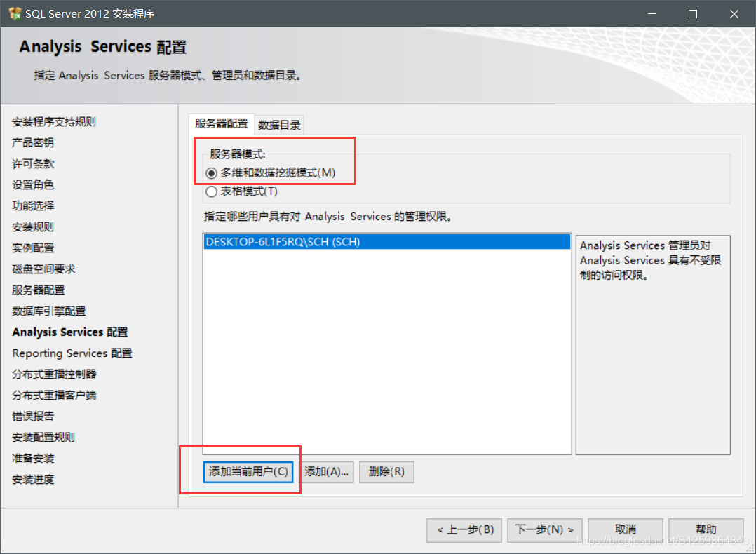Open help with 帮助 button
Viewport: 756px width, 554px height.
706,530
